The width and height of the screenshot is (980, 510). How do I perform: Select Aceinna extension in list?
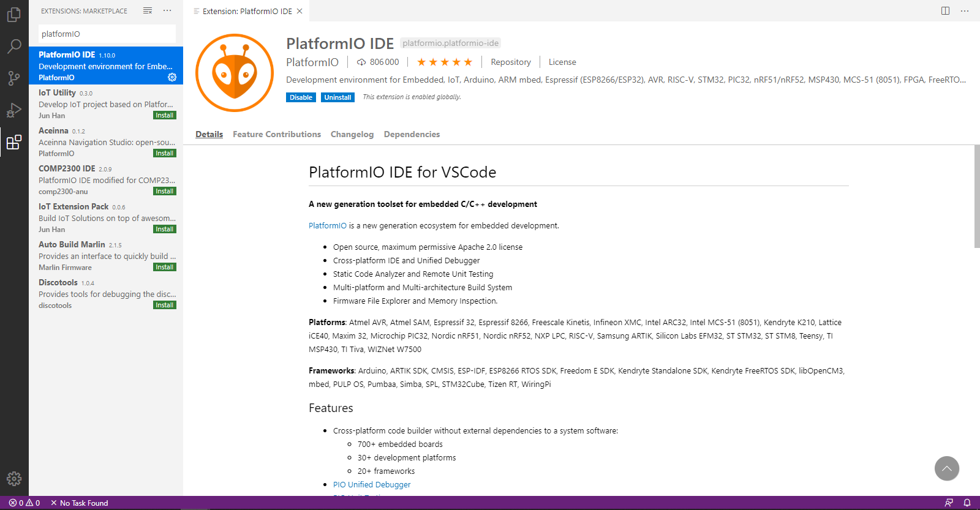[x=106, y=141]
